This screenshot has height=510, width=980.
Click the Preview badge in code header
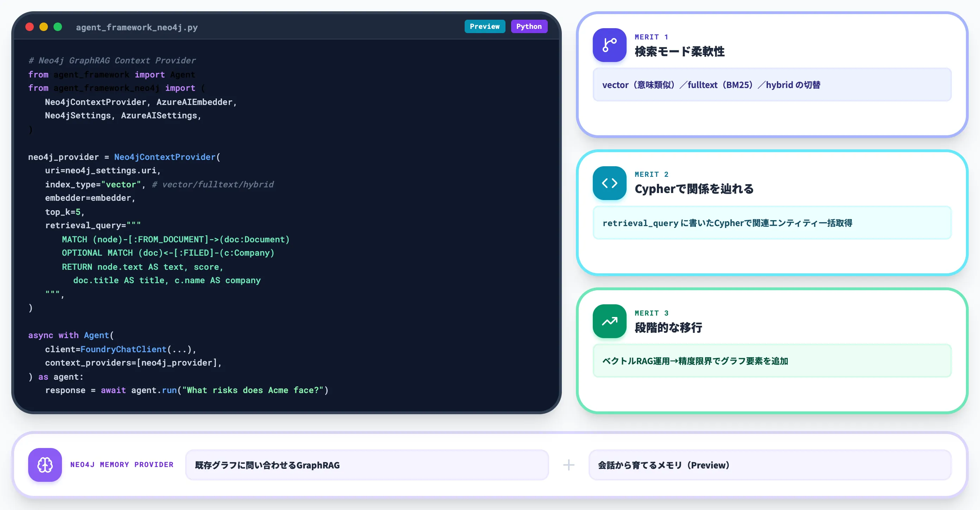[x=485, y=26]
